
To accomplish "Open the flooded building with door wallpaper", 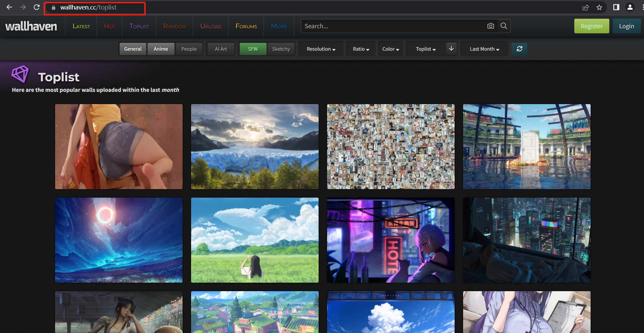I will (527, 147).
